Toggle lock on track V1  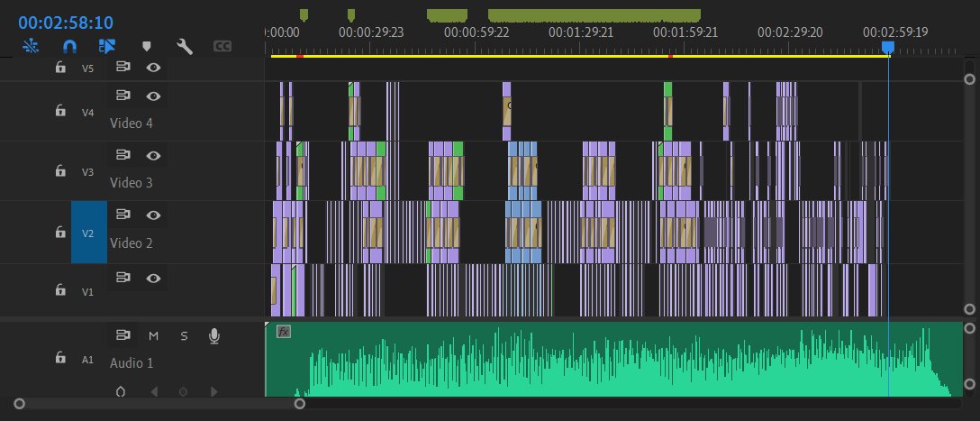pyautogui.click(x=60, y=289)
